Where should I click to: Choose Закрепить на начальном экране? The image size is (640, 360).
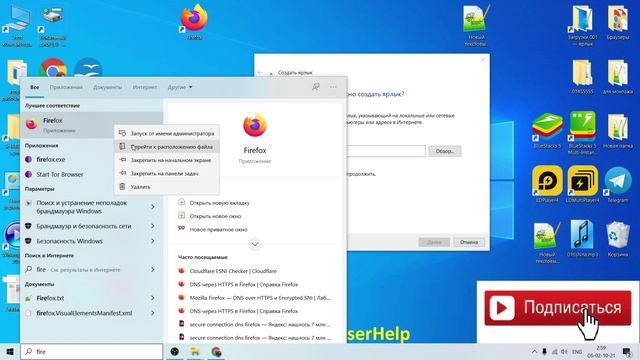[x=167, y=160]
